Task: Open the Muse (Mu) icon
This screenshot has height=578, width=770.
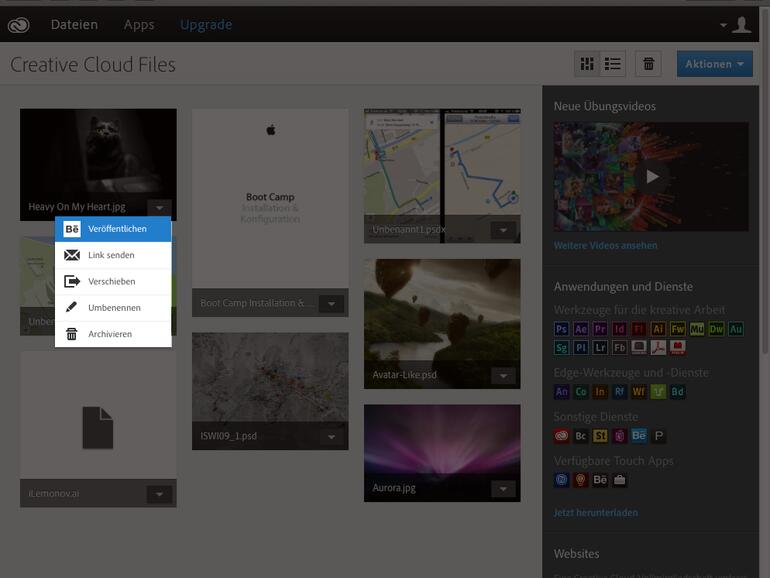Action: coord(697,329)
